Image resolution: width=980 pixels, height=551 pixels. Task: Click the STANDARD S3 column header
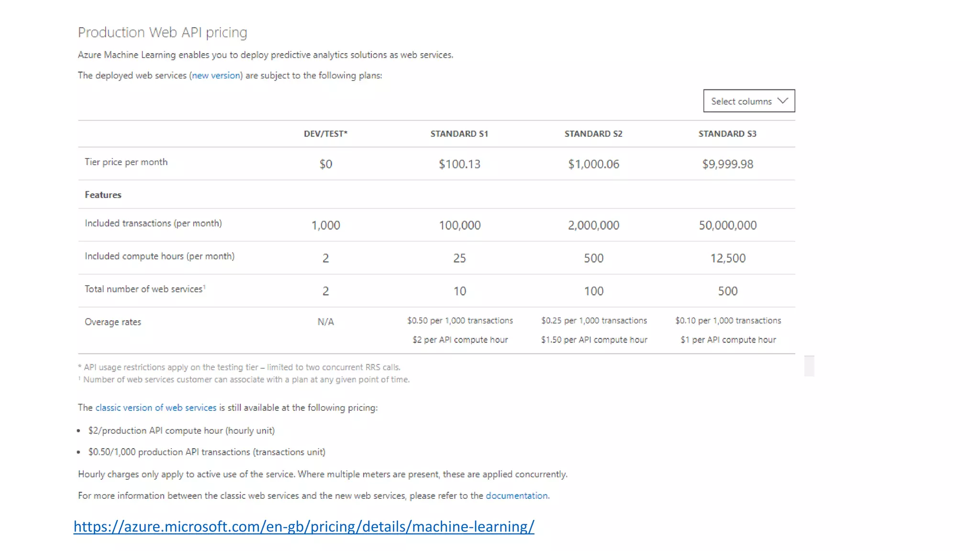coord(727,134)
